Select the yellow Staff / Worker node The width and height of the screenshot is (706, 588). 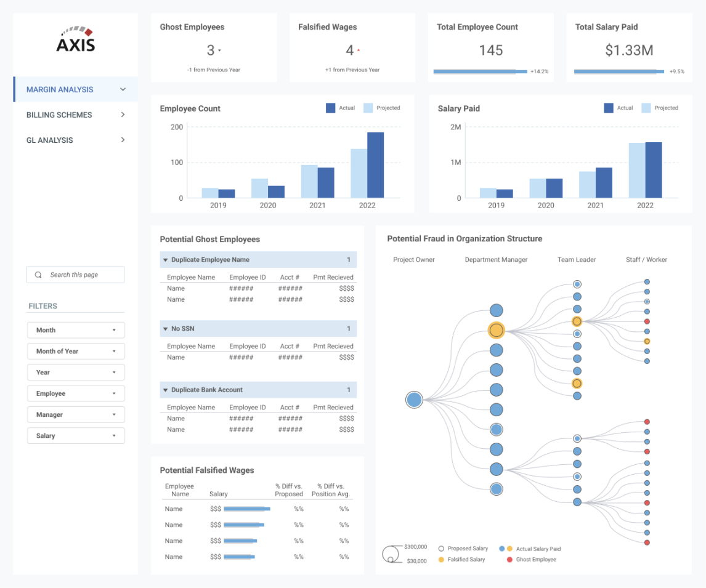coord(647,342)
